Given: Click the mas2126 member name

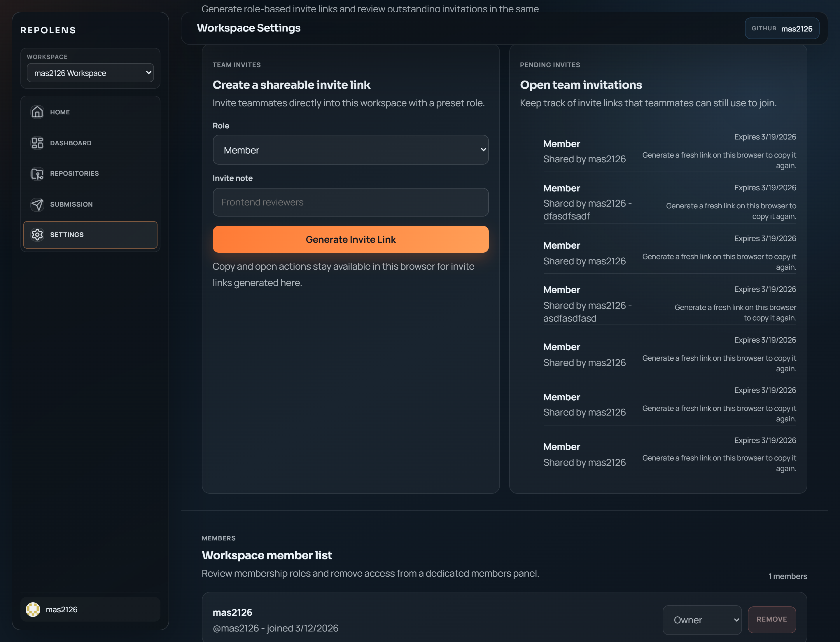Looking at the screenshot, I should pos(232,613).
